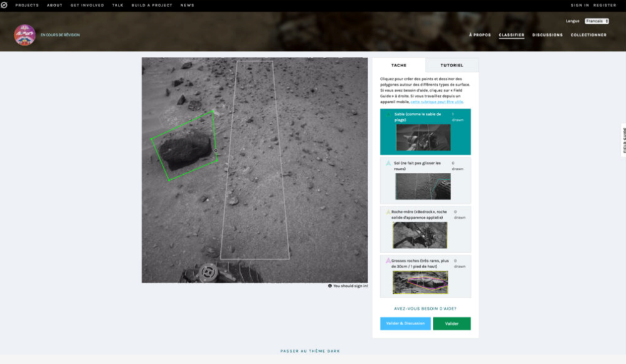Image resolution: width=626 pixels, height=364 pixels.
Task: Open the Langue dropdown set to Français
Action: click(597, 21)
